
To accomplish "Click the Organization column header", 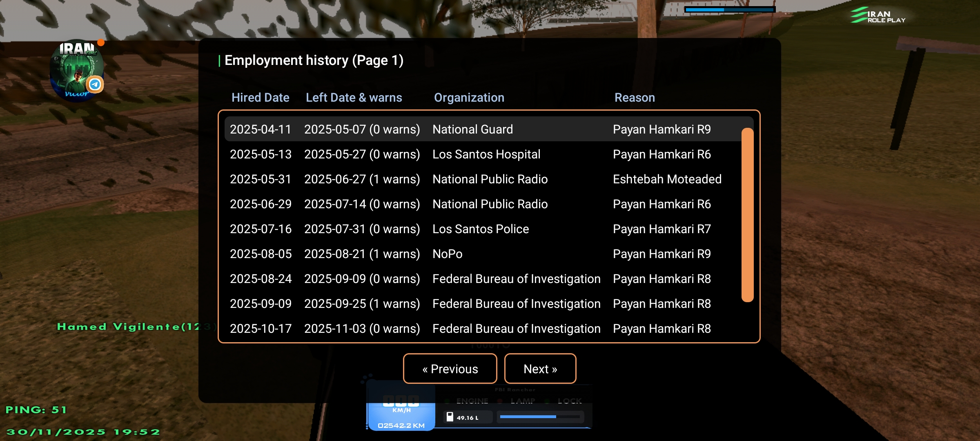I will pyautogui.click(x=469, y=98).
